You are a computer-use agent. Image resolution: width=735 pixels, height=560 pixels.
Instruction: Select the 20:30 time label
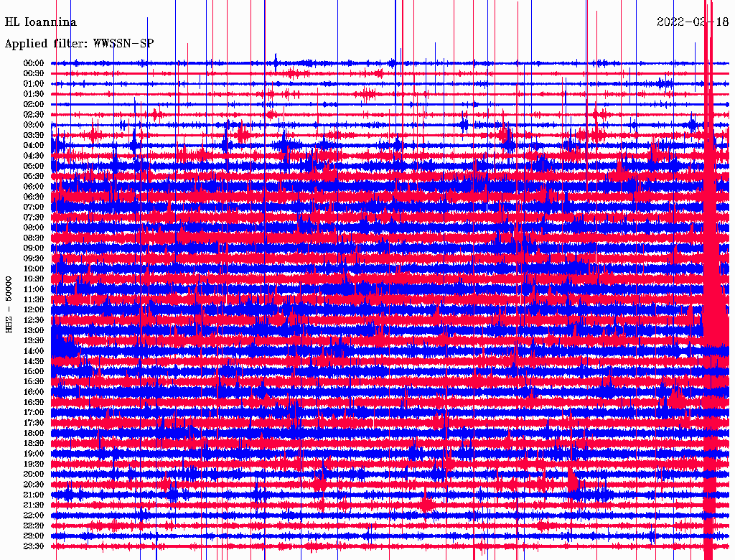click(34, 485)
